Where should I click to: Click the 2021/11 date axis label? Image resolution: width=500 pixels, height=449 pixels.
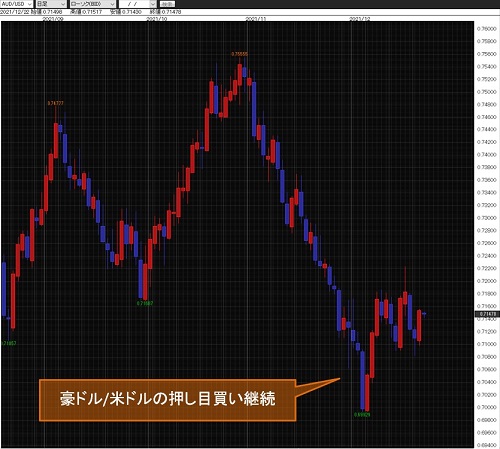point(256,19)
